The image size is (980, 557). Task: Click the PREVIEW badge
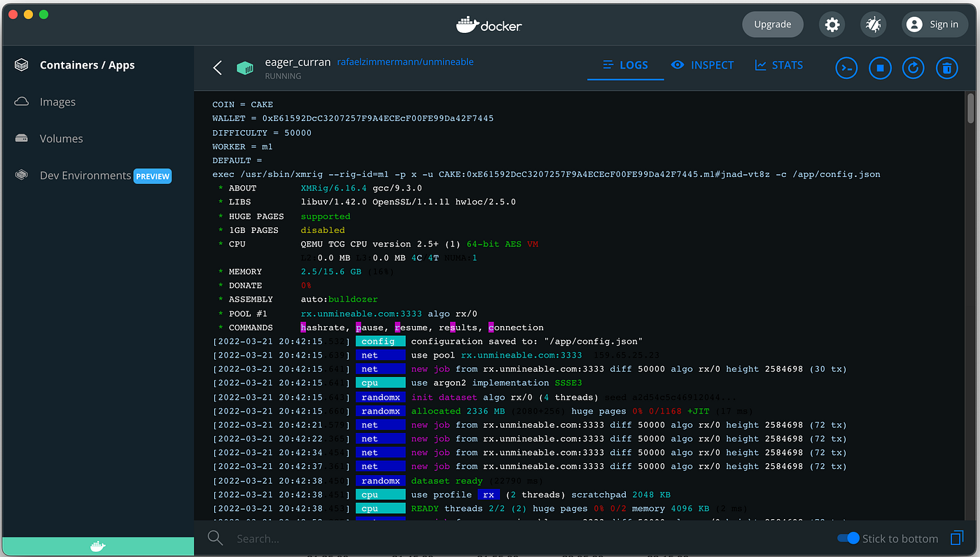coord(153,176)
